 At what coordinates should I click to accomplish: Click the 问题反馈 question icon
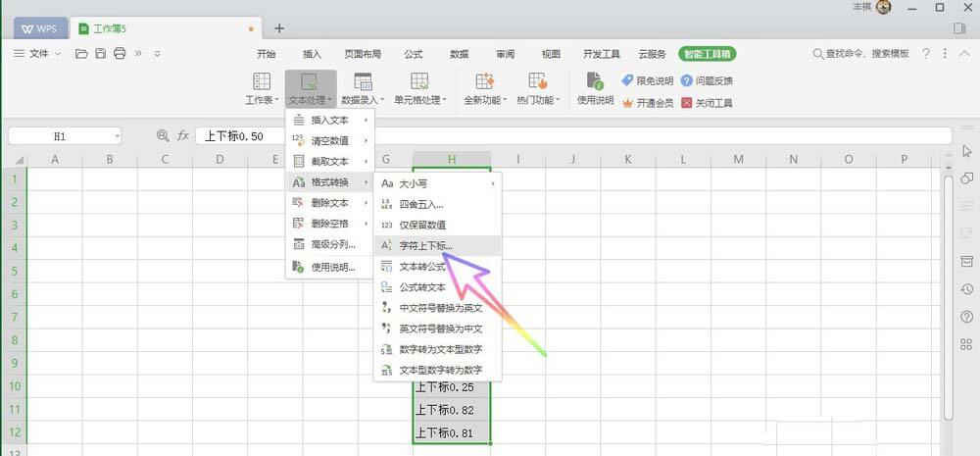pyautogui.click(x=687, y=80)
